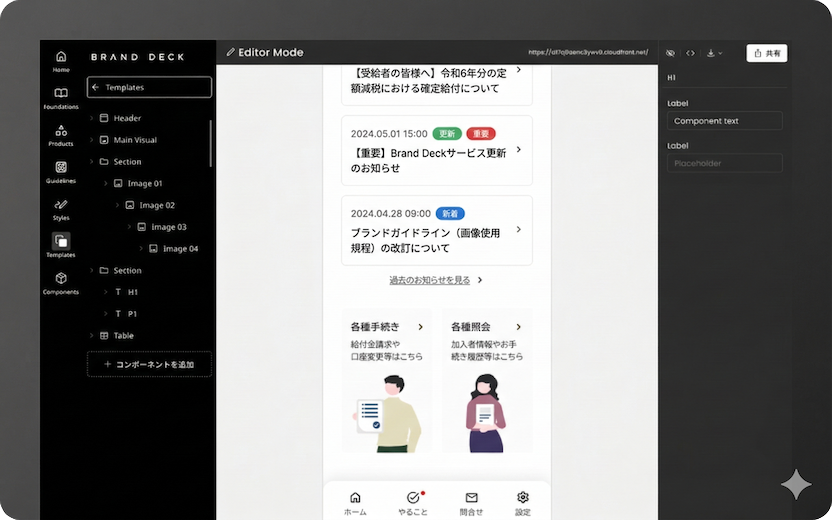Screen dimensions: 832x520
Task: Select the Image 04 picture icon
Action: pos(153,248)
